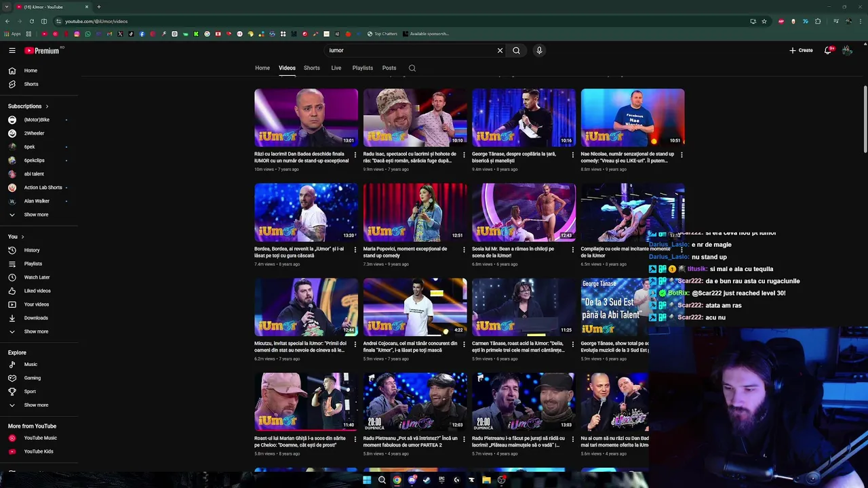Screen dimensions: 868x488
Task: Click the page vertical scrollbar
Action: pyautogui.click(x=865, y=120)
